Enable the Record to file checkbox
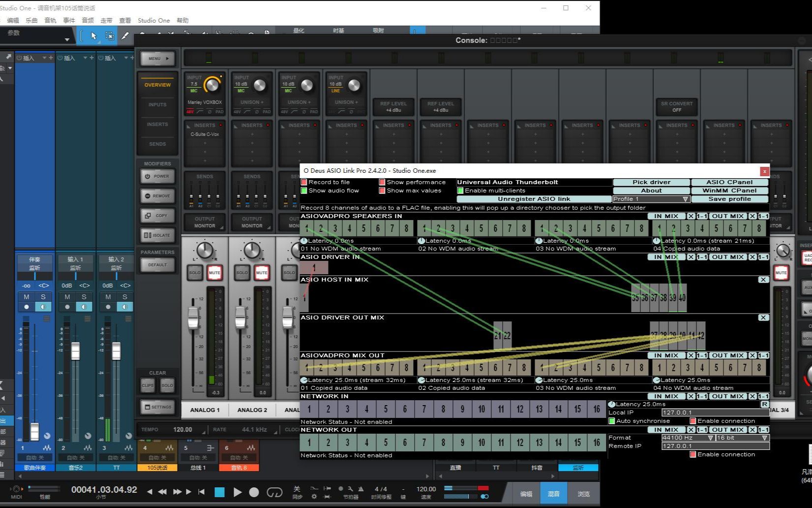The width and height of the screenshot is (812, 508). click(304, 182)
